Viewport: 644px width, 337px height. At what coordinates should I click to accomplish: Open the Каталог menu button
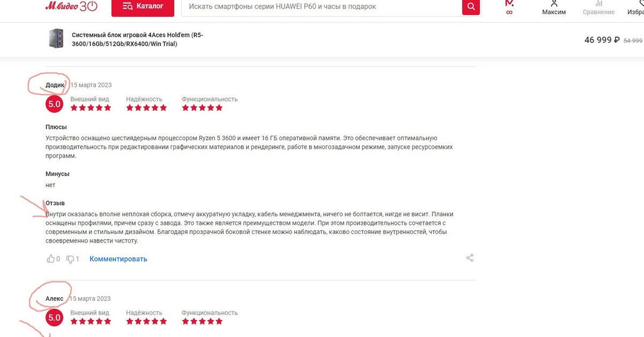pos(143,6)
